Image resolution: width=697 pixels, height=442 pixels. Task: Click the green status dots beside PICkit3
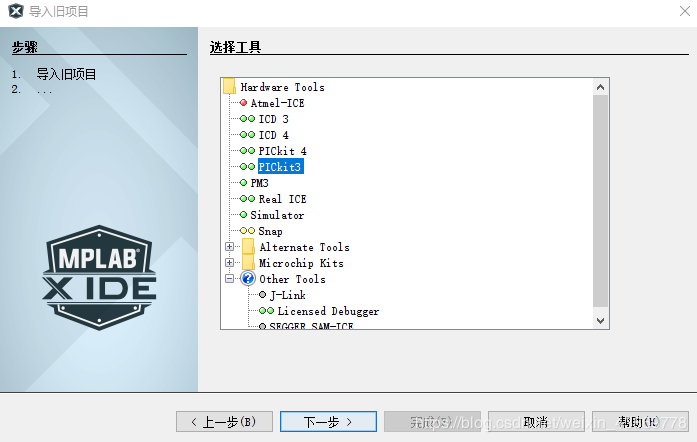[247, 167]
